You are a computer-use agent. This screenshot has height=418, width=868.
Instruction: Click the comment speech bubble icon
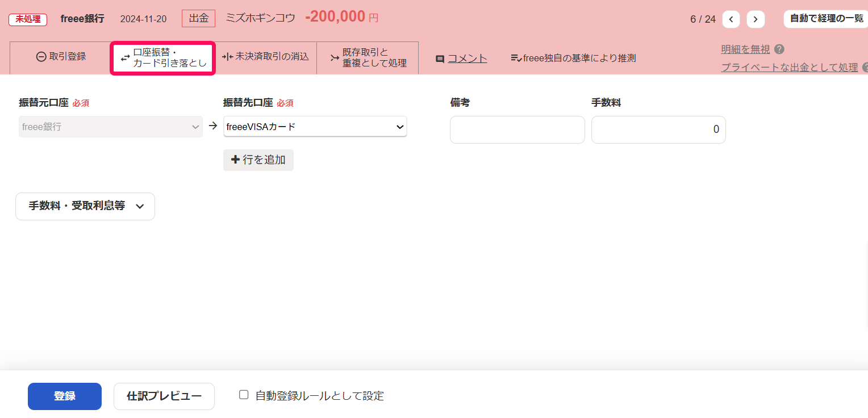(x=440, y=58)
